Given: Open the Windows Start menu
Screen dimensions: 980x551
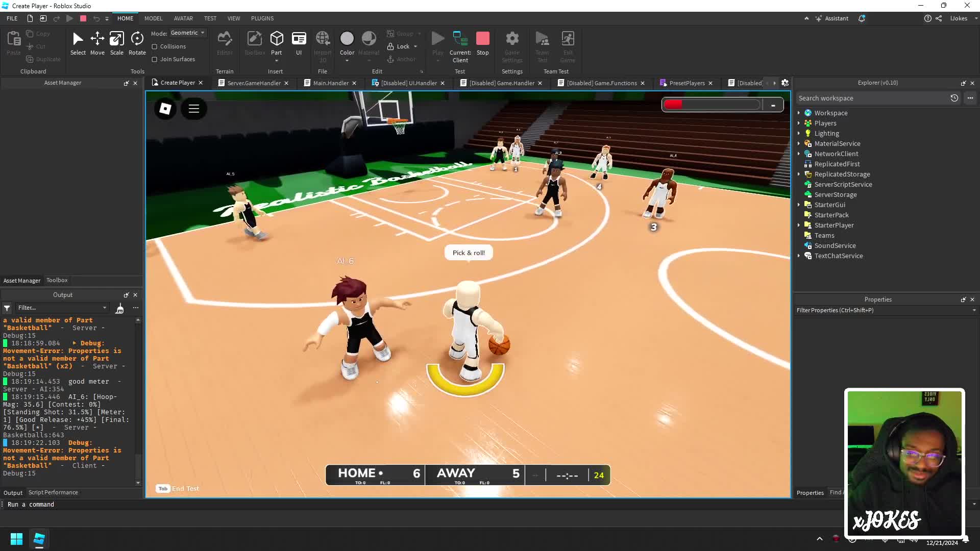Looking at the screenshot, I should [16, 539].
